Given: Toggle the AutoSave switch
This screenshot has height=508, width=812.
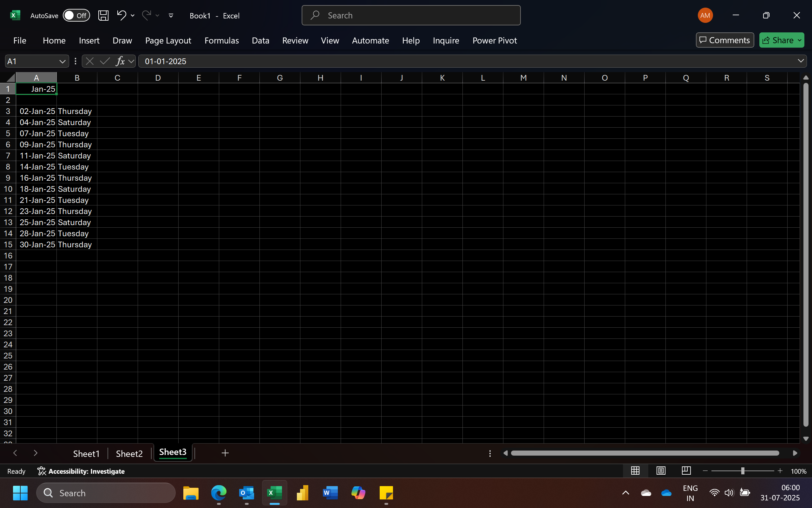Looking at the screenshot, I should tap(76, 16).
